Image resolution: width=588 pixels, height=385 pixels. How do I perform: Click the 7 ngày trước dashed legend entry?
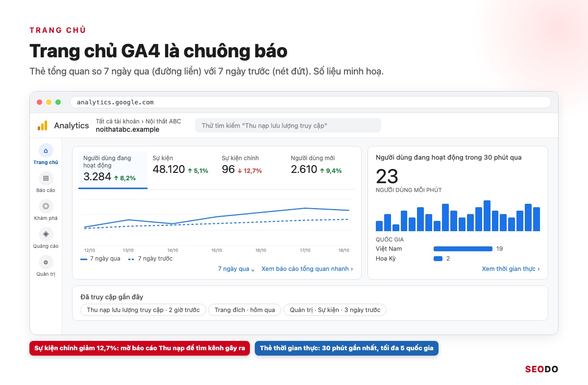pyautogui.click(x=150, y=259)
